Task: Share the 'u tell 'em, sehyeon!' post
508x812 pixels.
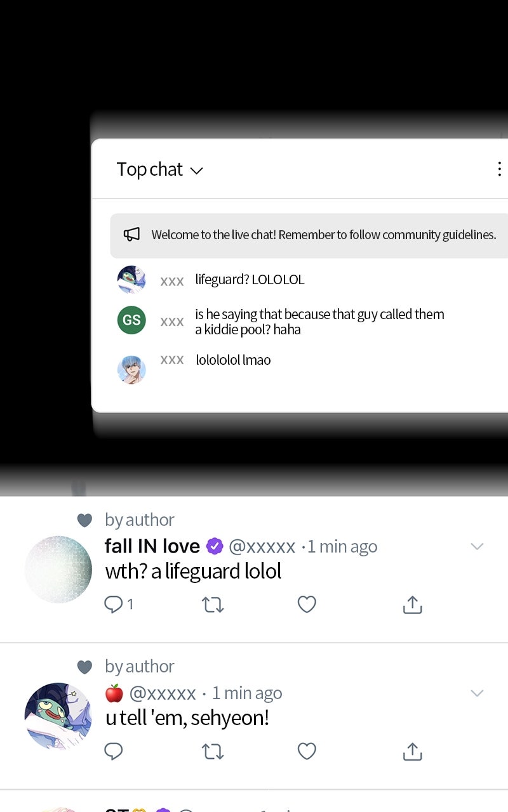Action: click(x=412, y=752)
